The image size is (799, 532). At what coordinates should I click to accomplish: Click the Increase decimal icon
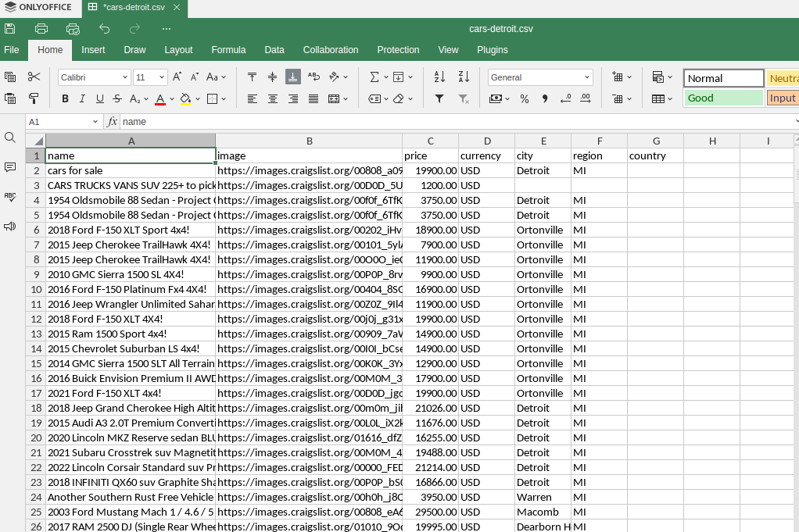point(586,99)
